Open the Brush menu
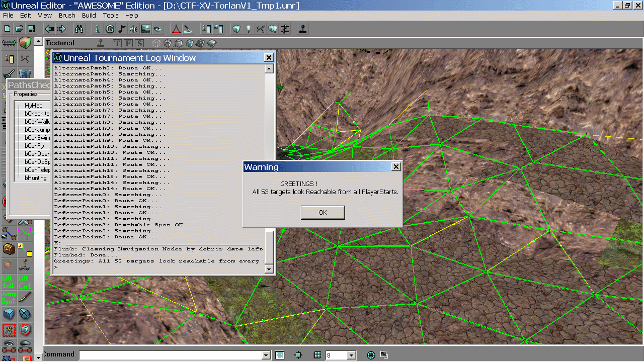 pos(67,16)
